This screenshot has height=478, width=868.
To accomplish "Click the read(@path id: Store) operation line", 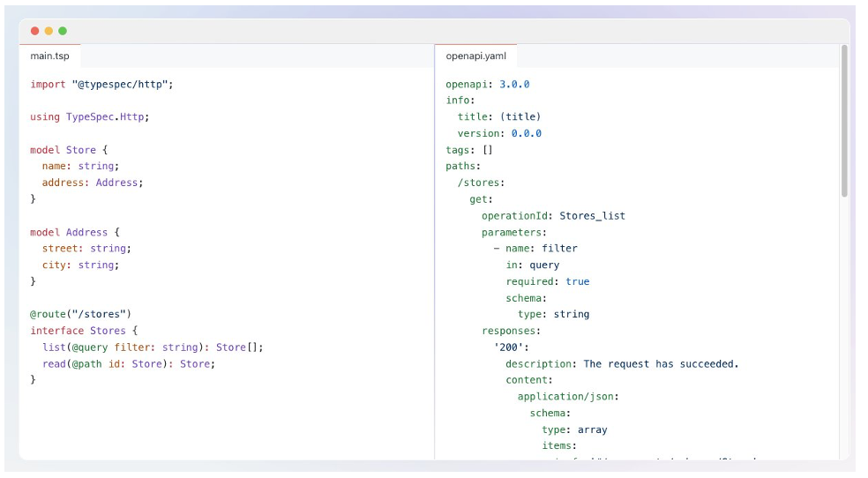I will pos(128,363).
